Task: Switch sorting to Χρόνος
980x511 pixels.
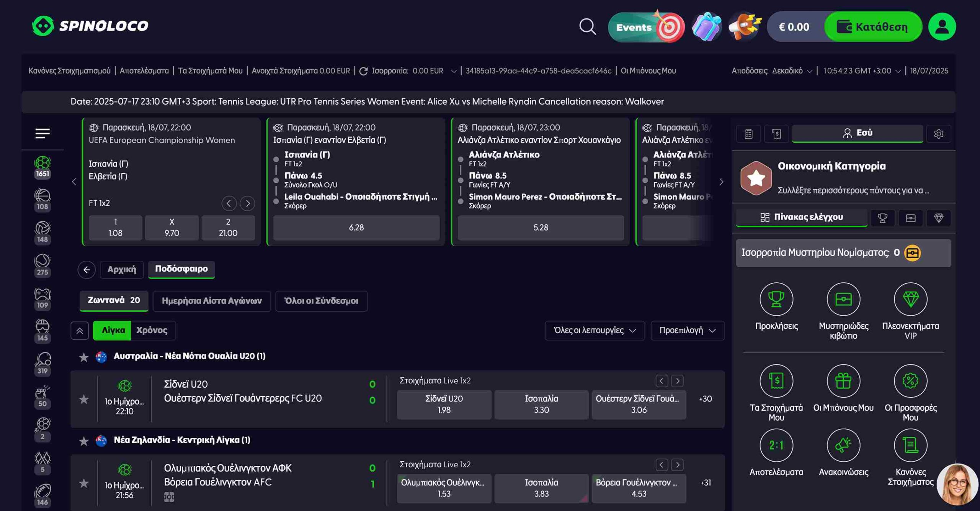Action: coord(152,330)
